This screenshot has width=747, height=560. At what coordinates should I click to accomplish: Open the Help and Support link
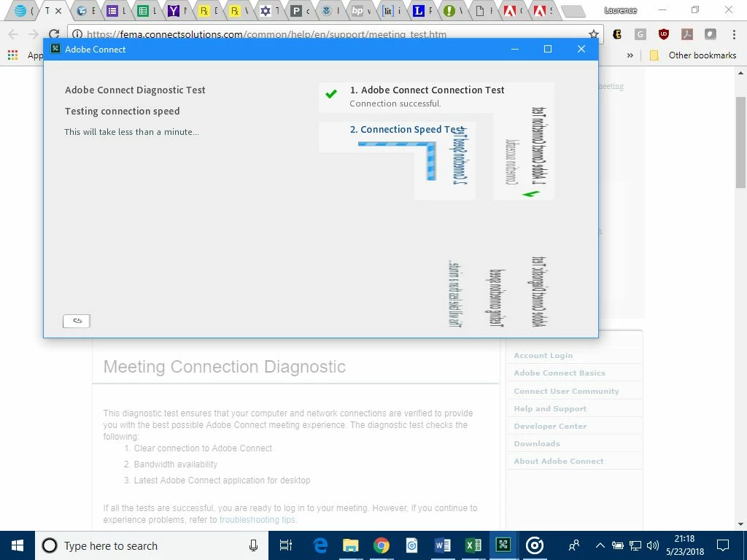pos(550,408)
